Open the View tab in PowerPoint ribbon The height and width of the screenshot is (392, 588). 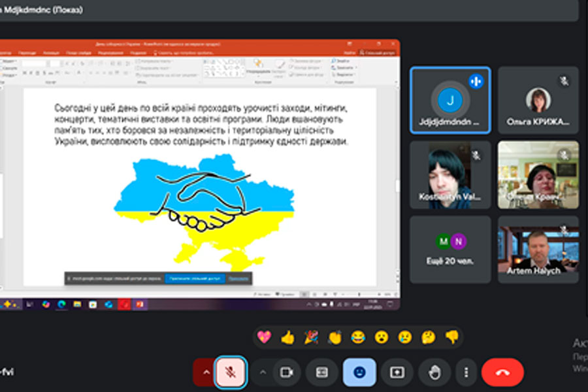coord(139,53)
